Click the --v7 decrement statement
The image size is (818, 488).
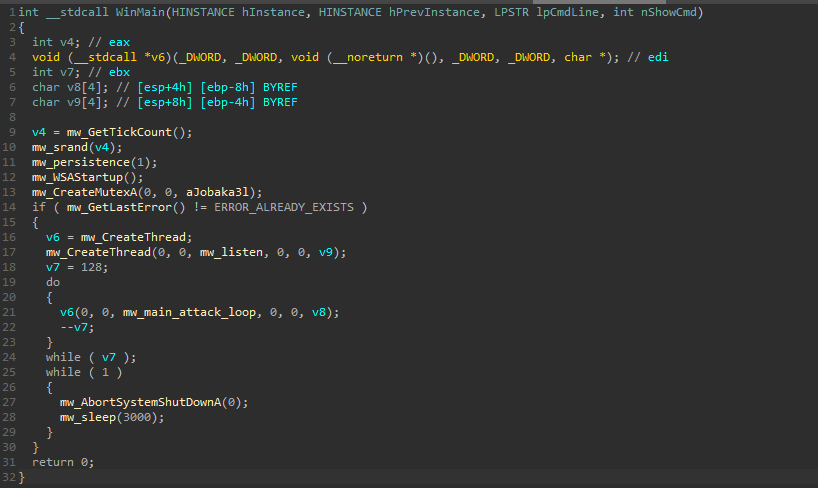tap(77, 327)
